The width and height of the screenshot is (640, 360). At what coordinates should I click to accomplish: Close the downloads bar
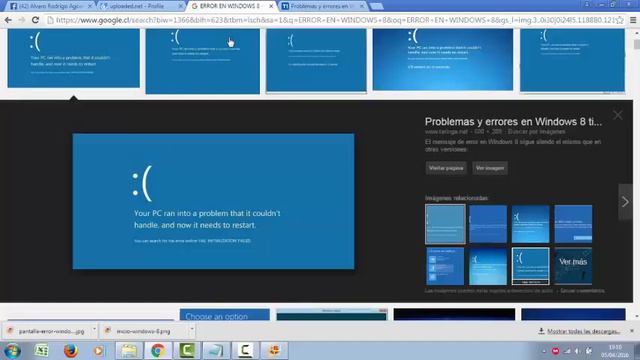point(632,331)
